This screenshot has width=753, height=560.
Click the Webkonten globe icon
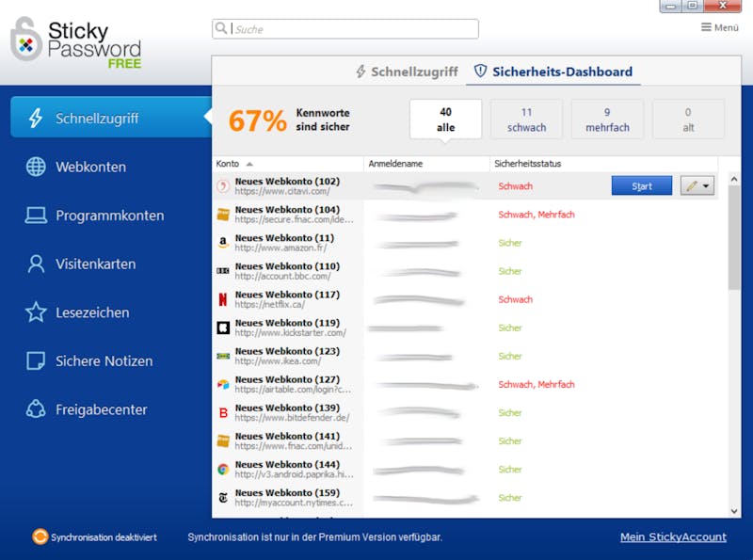[x=36, y=167]
